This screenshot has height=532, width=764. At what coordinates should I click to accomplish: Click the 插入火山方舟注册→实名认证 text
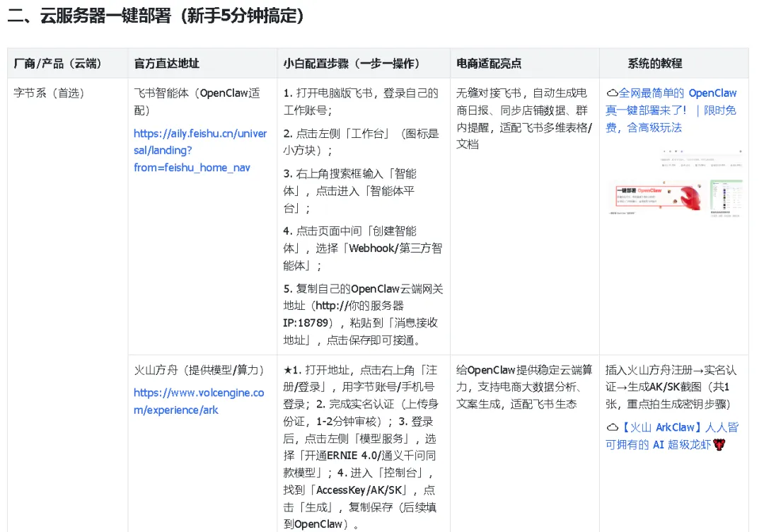click(x=671, y=387)
